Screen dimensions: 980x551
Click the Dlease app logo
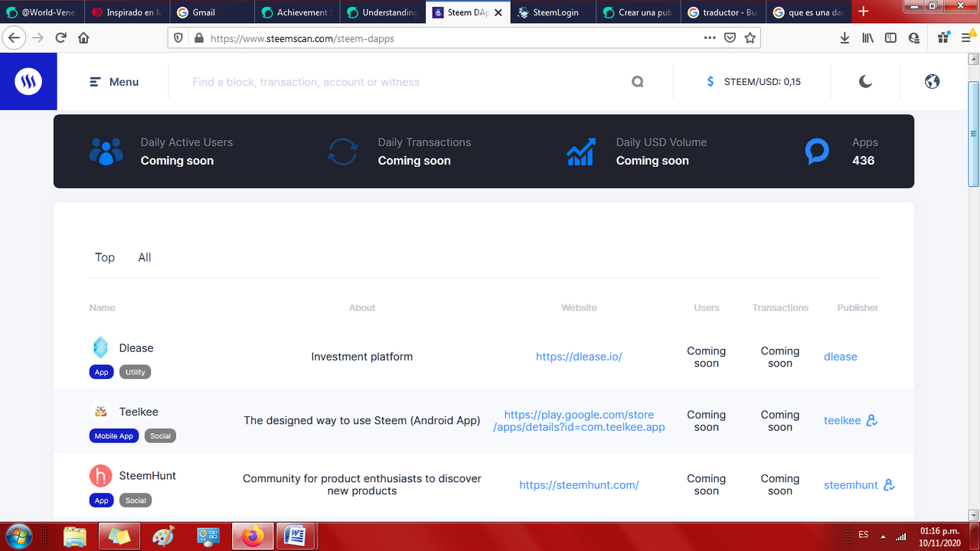[x=100, y=347]
